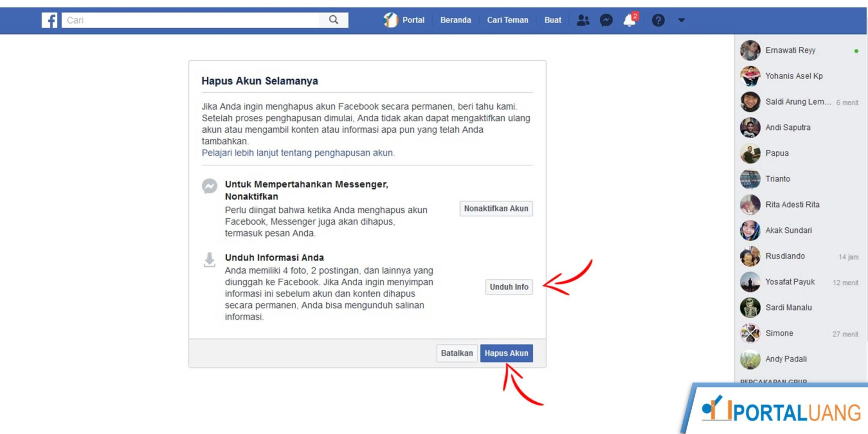868x434 pixels.
Task: Click Andy Padali's avatar
Action: (x=750, y=359)
